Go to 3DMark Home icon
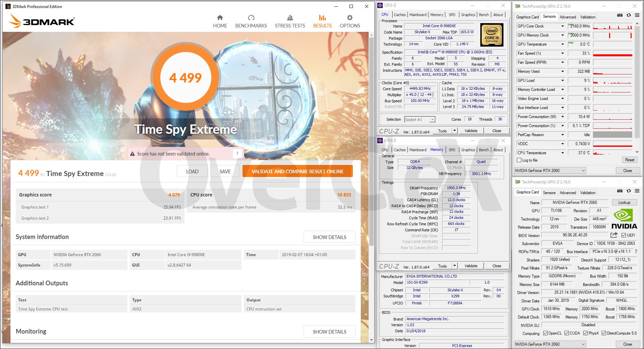This screenshot has width=644, height=349. 220,17
